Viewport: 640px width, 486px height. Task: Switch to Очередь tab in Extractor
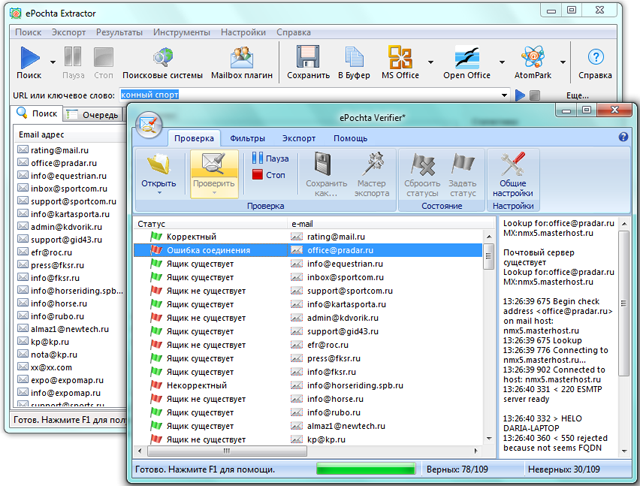[94, 115]
